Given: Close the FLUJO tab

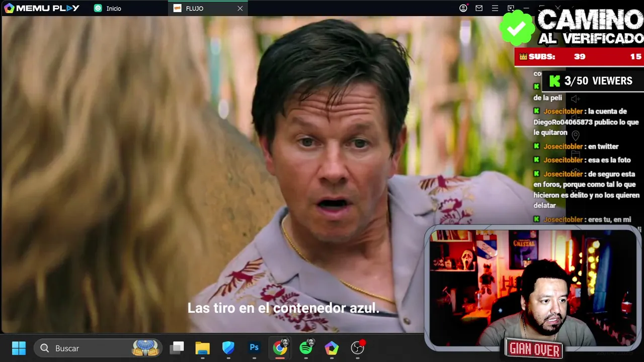Looking at the screenshot, I should pos(240,9).
